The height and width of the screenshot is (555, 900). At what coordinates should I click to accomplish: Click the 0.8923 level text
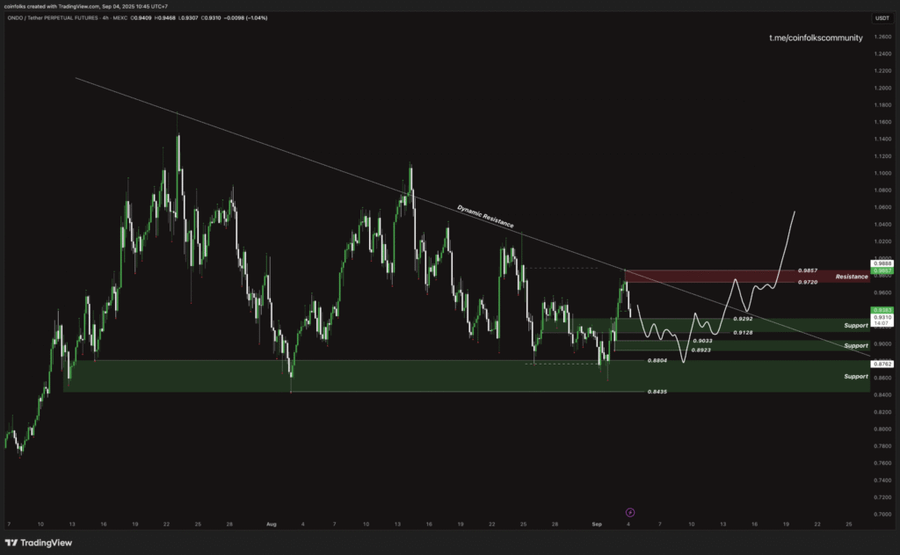coord(701,350)
